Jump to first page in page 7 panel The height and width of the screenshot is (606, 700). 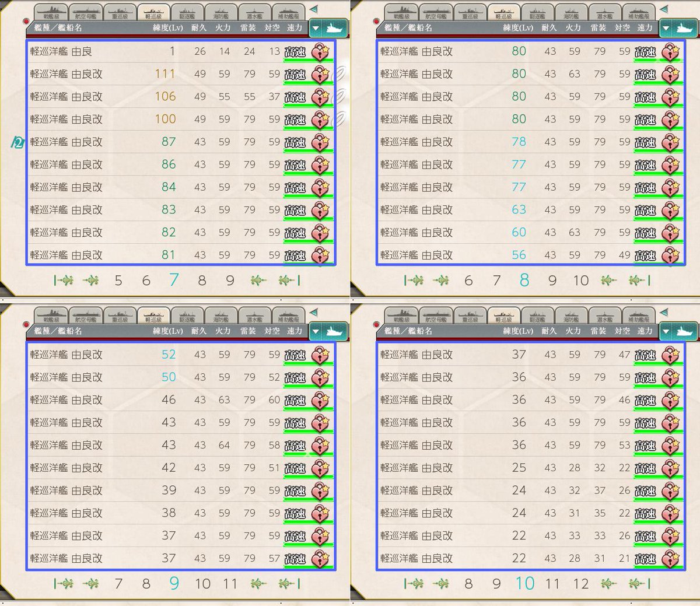64,281
